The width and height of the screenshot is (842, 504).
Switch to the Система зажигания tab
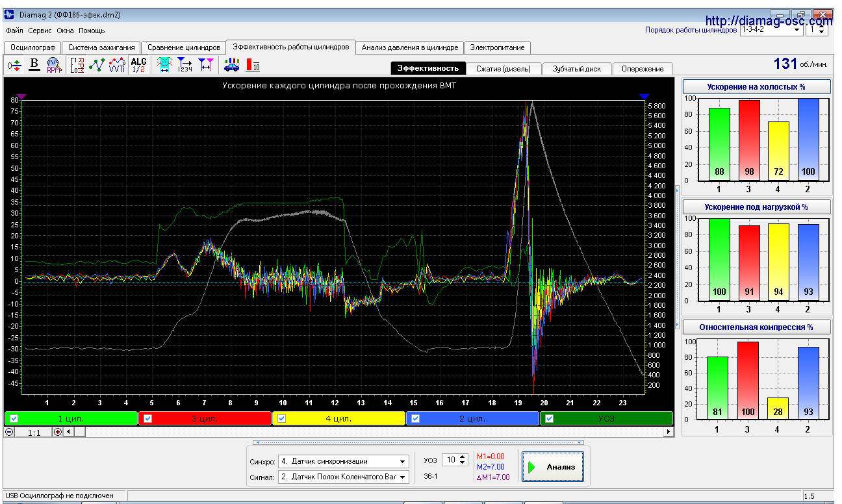(101, 47)
